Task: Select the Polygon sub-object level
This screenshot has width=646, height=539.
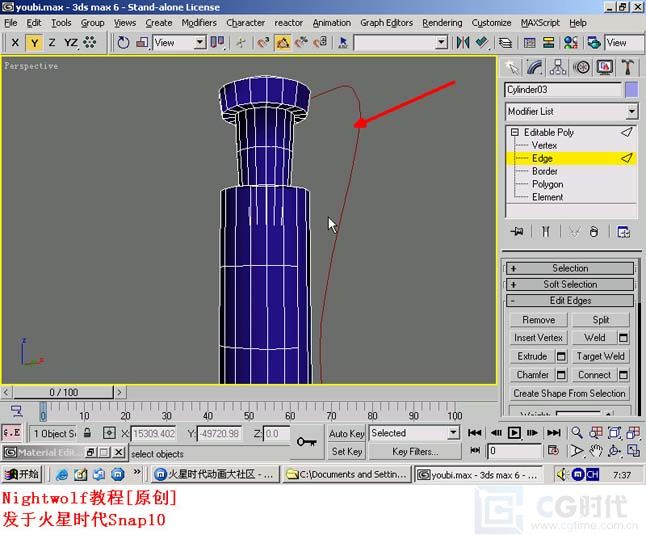Action: (547, 184)
